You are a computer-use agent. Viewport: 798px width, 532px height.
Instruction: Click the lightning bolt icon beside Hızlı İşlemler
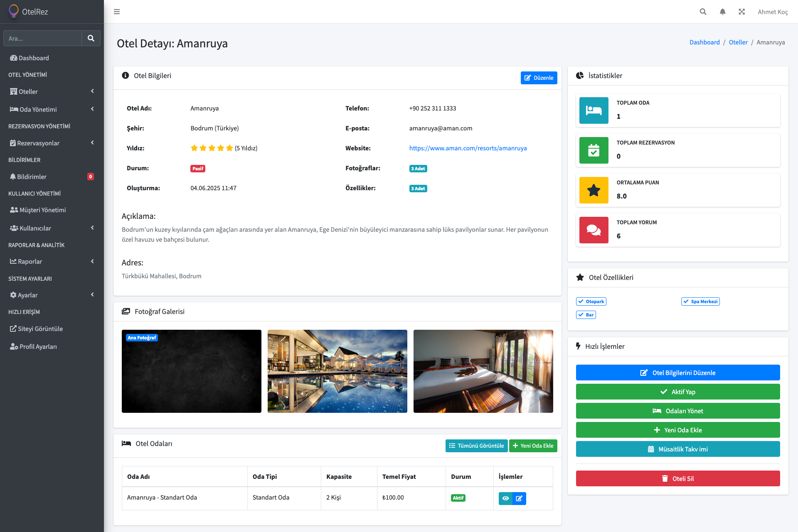click(x=578, y=346)
